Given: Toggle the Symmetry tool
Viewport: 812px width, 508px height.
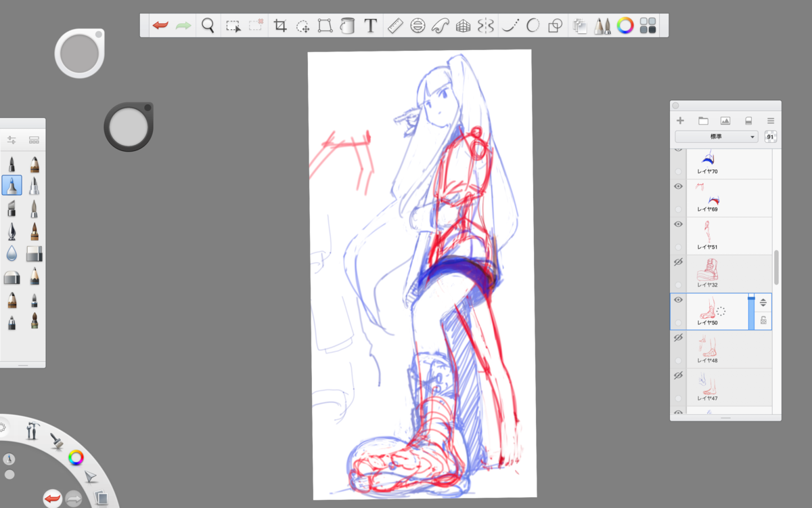Looking at the screenshot, I should click(485, 26).
